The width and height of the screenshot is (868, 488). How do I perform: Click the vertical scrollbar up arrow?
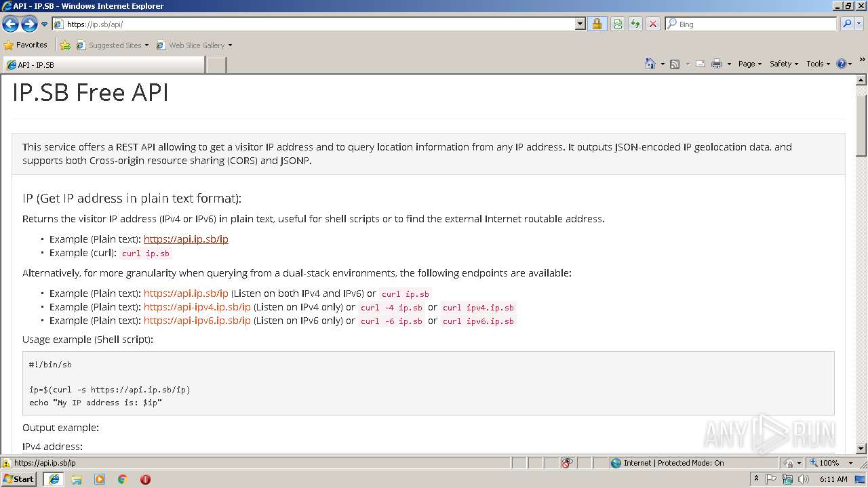pyautogui.click(x=861, y=81)
